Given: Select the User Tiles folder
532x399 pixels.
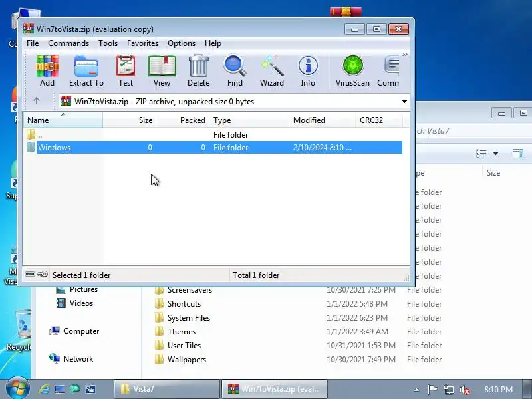Looking at the screenshot, I should click(178, 345).
